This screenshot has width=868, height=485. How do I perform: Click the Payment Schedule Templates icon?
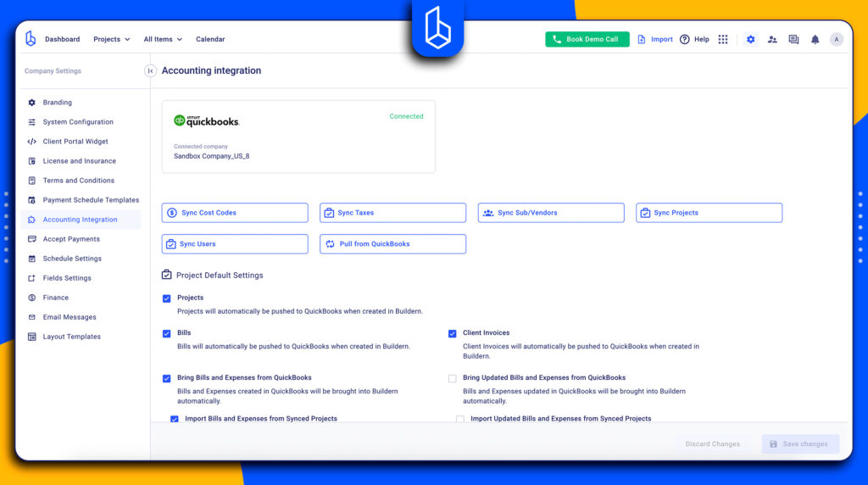[31, 200]
